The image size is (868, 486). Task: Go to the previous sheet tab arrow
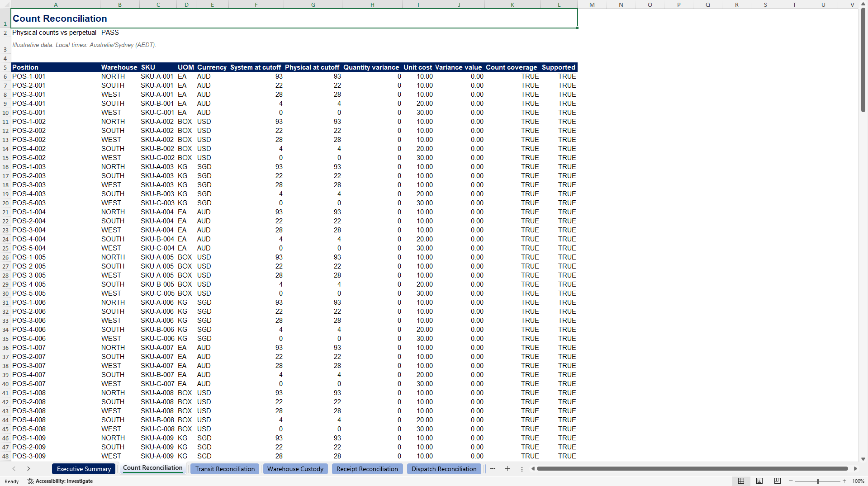coord(14,469)
